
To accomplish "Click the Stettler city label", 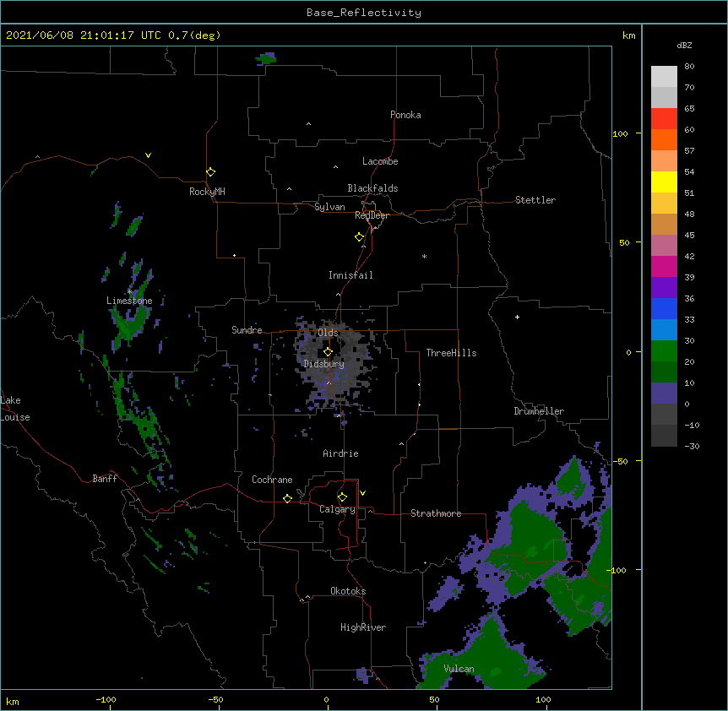I will 535,200.
